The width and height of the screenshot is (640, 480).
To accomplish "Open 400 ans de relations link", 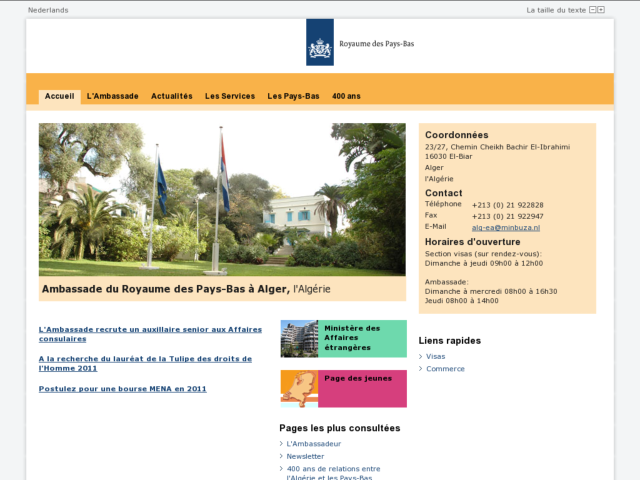I will pos(333,473).
